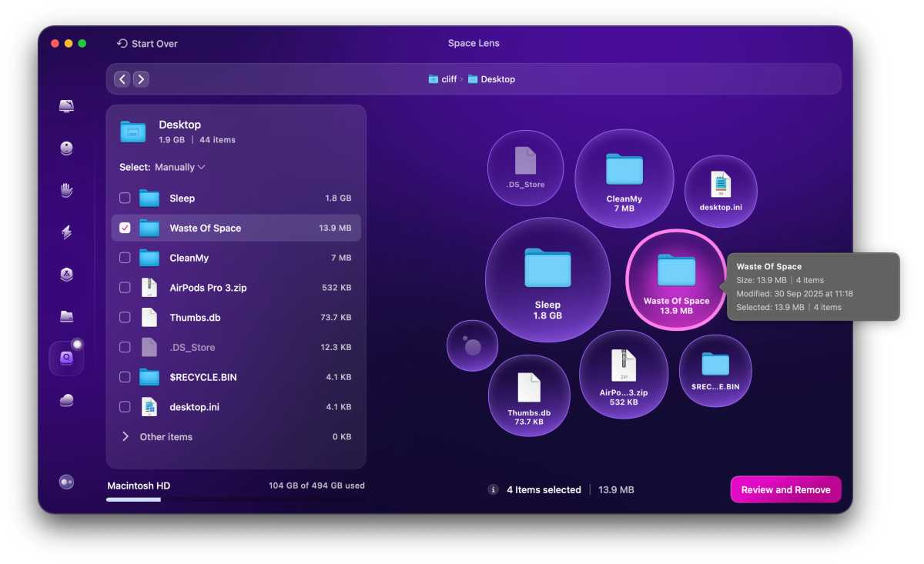924x564 pixels.
Task: Enable the checkbox for Thumbs.db
Action: click(125, 317)
